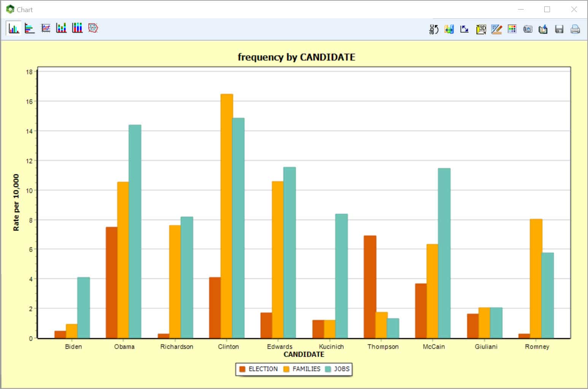Print the chart with the printer icon
The image size is (588, 389).
pyautogui.click(x=575, y=29)
